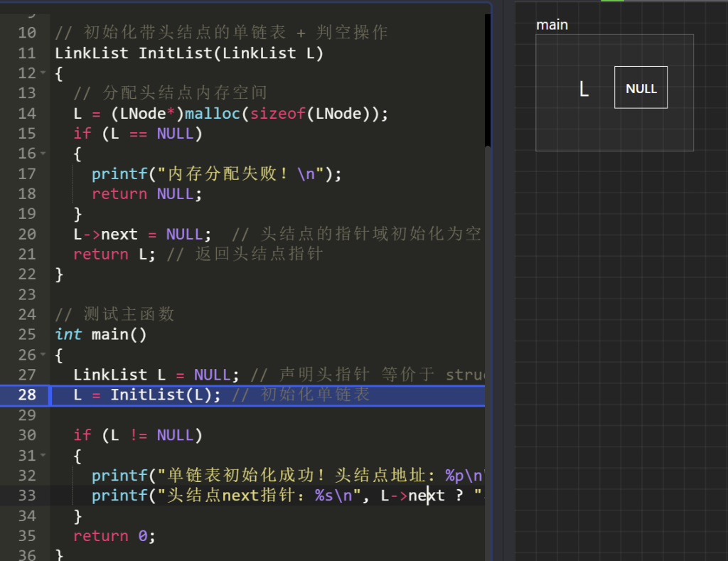Click 'LinkList L = NULL;' on line 27
This screenshot has width=728, height=561.
[156, 375]
